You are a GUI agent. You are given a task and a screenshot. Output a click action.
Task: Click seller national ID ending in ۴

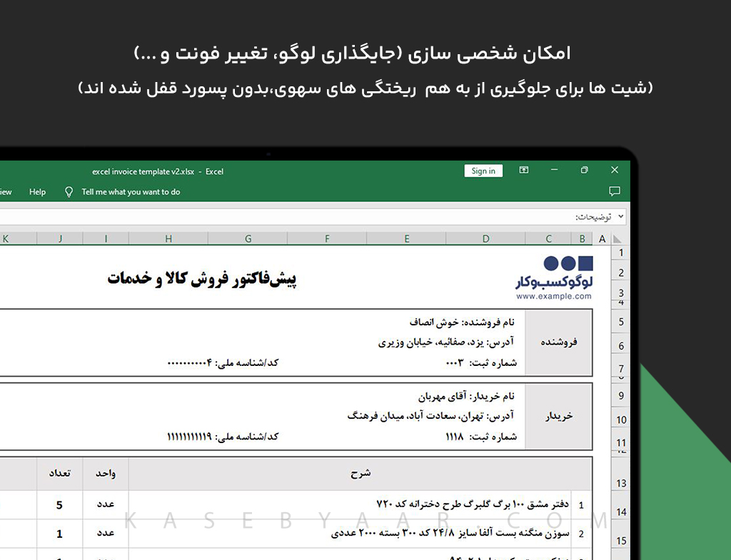click(x=223, y=362)
